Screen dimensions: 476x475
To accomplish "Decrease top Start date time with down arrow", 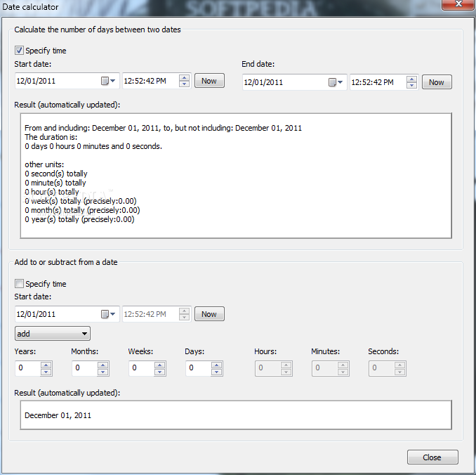I will point(184,84).
